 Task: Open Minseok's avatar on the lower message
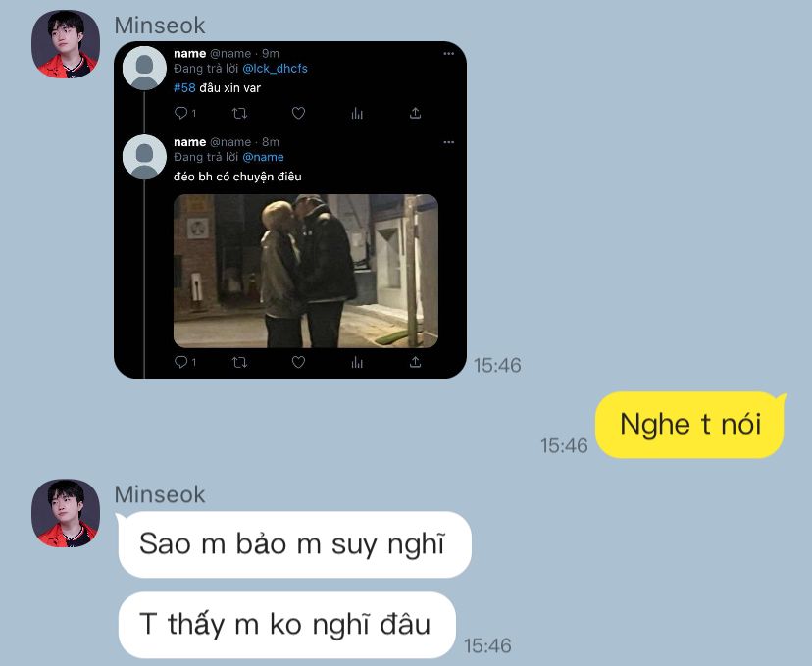click(66, 513)
